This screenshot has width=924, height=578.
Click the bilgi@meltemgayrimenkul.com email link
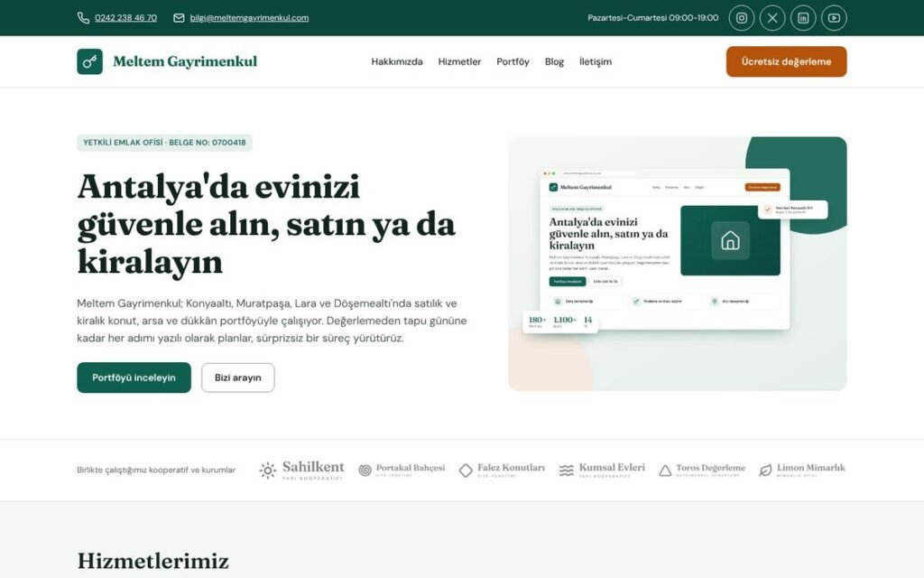(249, 18)
